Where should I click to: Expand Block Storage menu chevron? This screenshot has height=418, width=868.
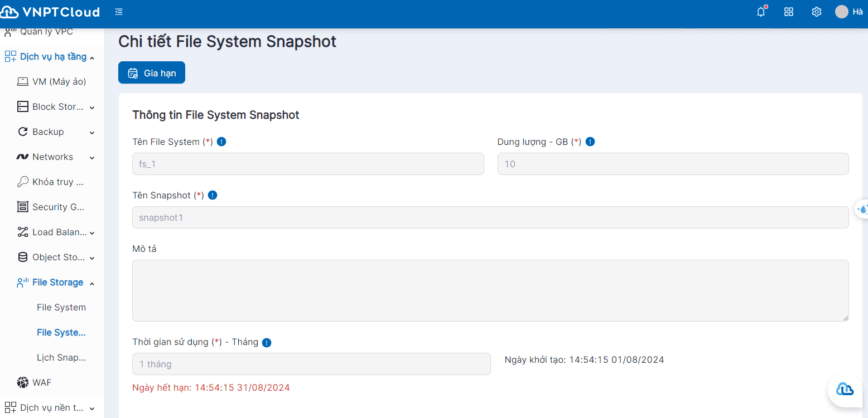click(x=92, y=108)
